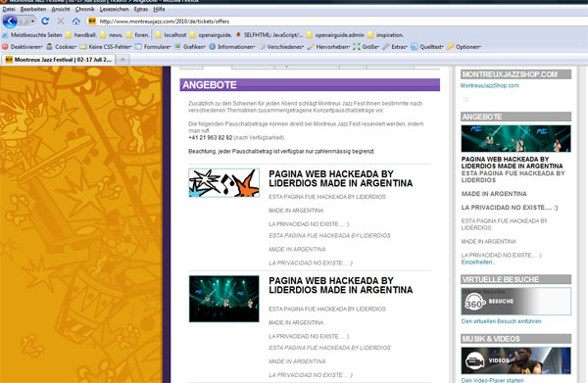Open the Ansicht menu
The image size is (588, 383).
coord(61,9)
